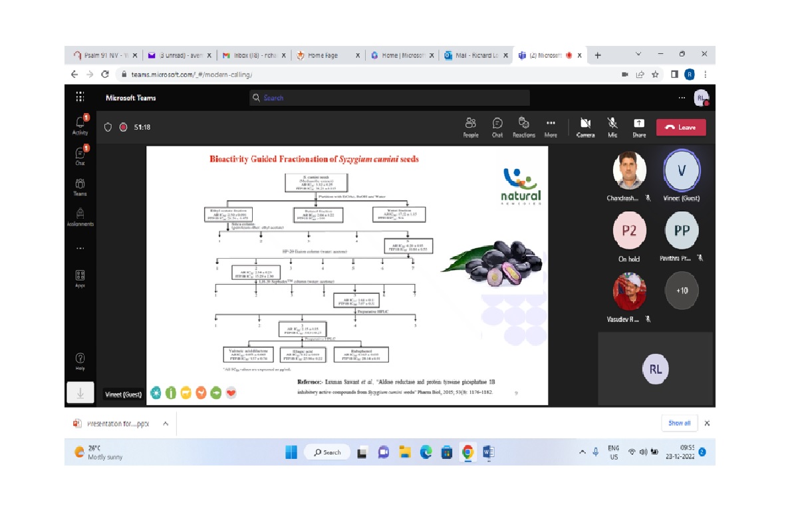Screen dimensions: 798x532
Task: Open the +10 more participants overflow
Action: (682, 290)
